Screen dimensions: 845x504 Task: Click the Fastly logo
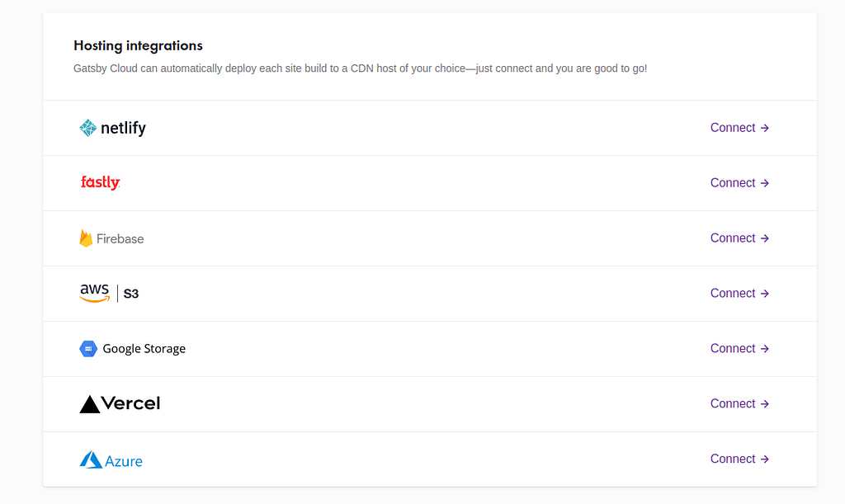coord(100,183)
